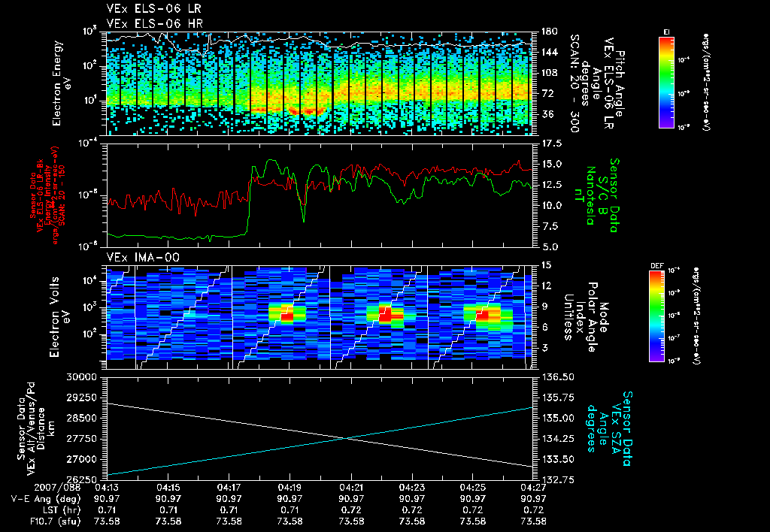Click the 04:23 time tick label
Image resolution: width=770 pixels, height=532 pixels.
[x=412, y=488]
